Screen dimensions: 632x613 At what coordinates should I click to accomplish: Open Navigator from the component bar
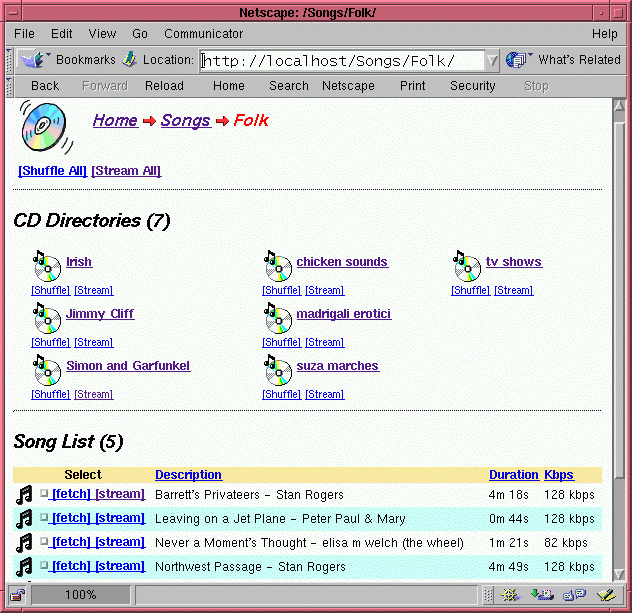point(510,595)
